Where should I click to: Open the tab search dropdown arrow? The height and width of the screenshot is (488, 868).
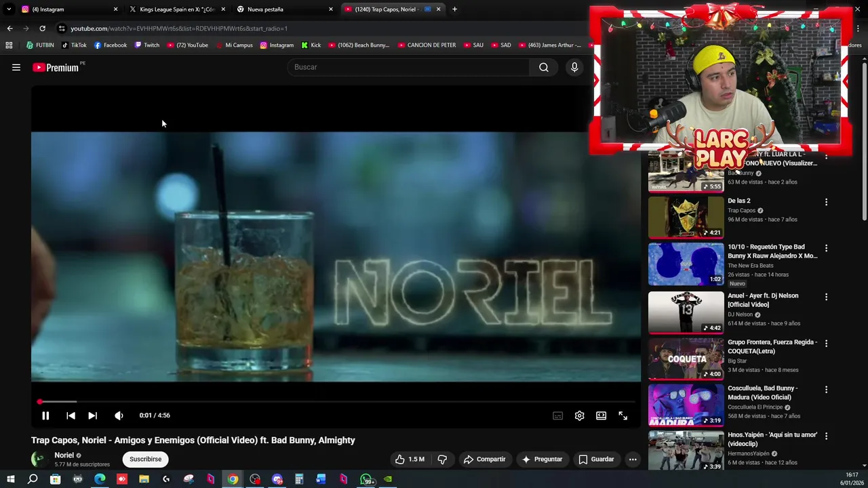pyautogui.click(x=8, y=9)
